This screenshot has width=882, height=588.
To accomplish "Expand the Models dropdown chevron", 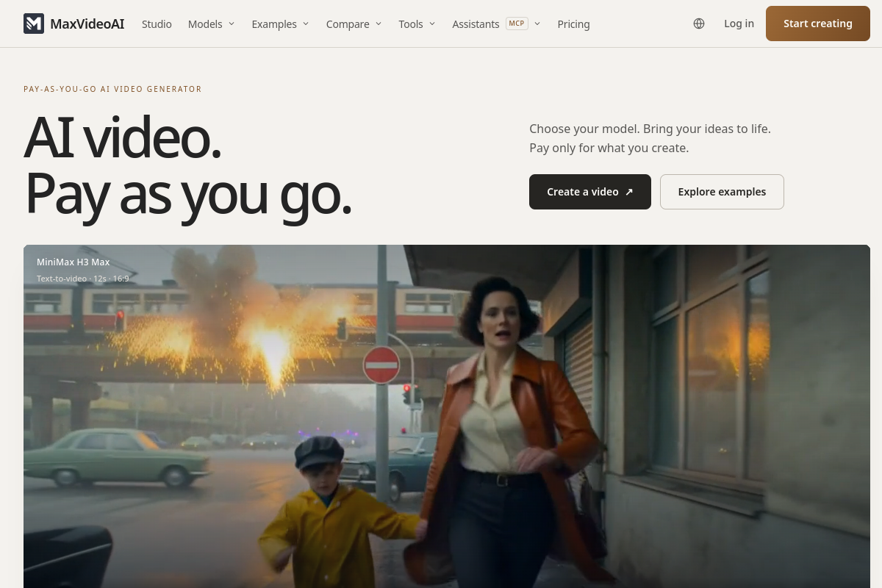I will click(232, 24).
